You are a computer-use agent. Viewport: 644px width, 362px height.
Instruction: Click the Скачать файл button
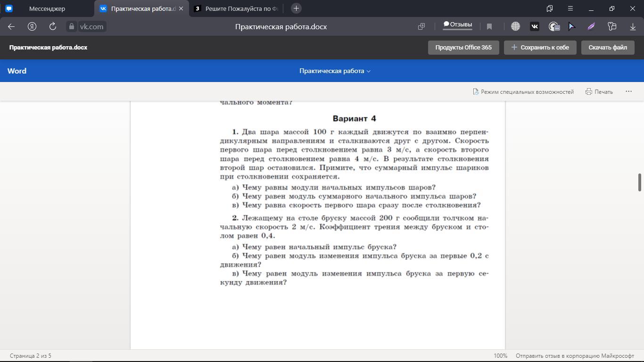607,48
